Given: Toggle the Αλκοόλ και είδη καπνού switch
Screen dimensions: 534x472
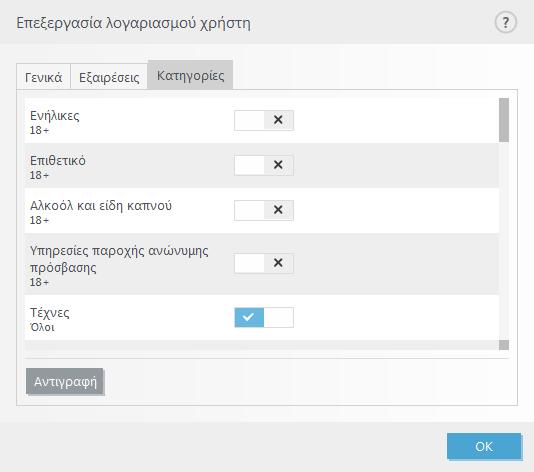Looking at the screenshot, I should (264, 210).
